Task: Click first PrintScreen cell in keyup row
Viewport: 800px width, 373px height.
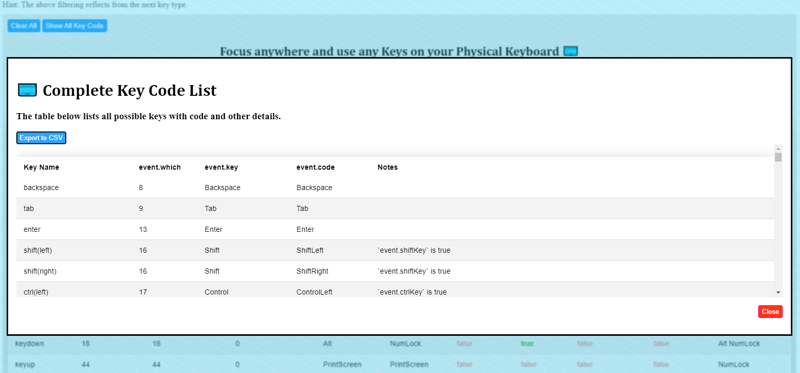Action: [342, 365]
